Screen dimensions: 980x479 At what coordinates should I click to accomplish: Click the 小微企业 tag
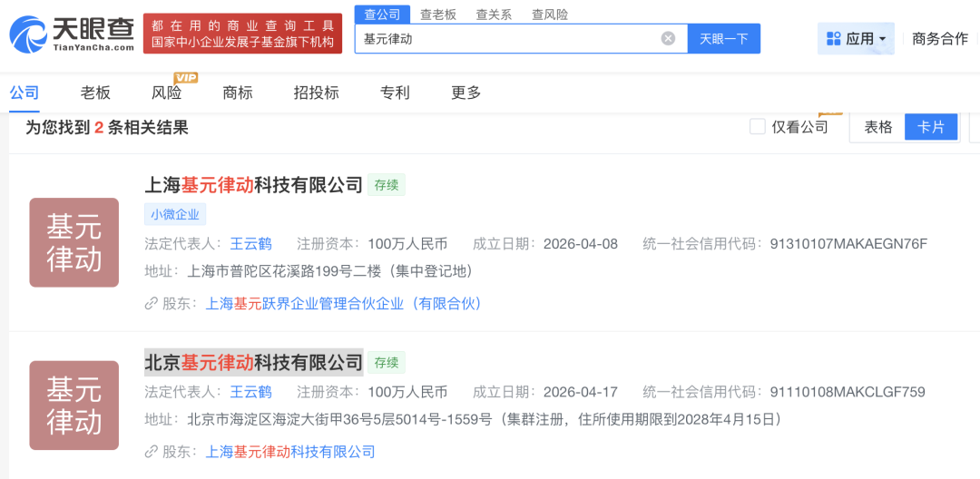(175, 215)
